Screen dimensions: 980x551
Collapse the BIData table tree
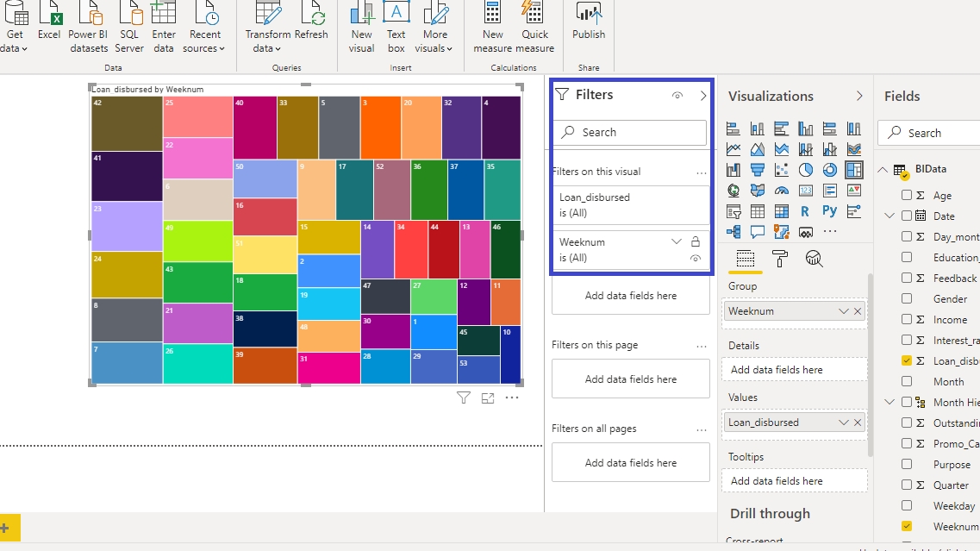click(x=883, y=170)
